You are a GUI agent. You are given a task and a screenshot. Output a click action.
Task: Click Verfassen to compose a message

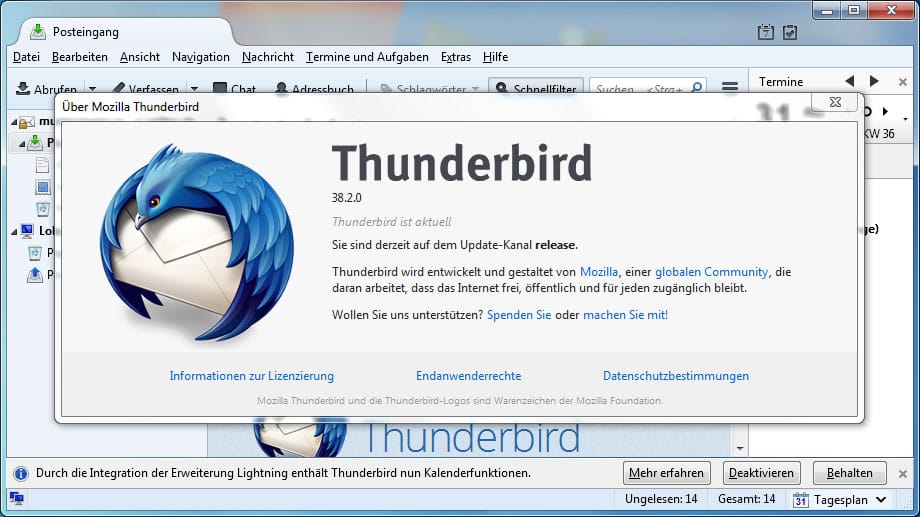click(146, 89)
